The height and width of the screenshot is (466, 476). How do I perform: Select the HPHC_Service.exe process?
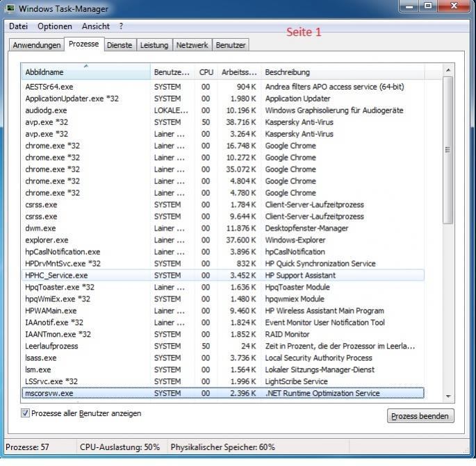223,276
